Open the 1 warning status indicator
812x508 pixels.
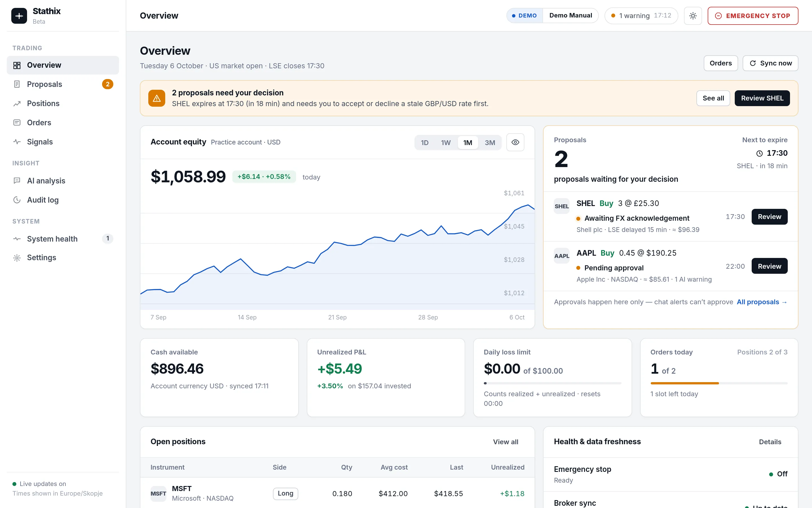(641, 16)
